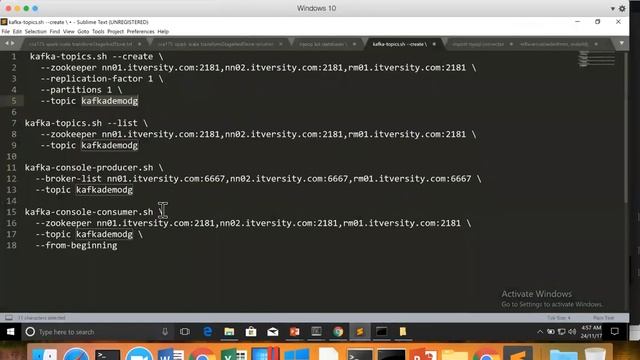Click the Sublime Text taskbar icon
Image resolution: width=640 pixels, height=360 pixels.
coord(360,332)
